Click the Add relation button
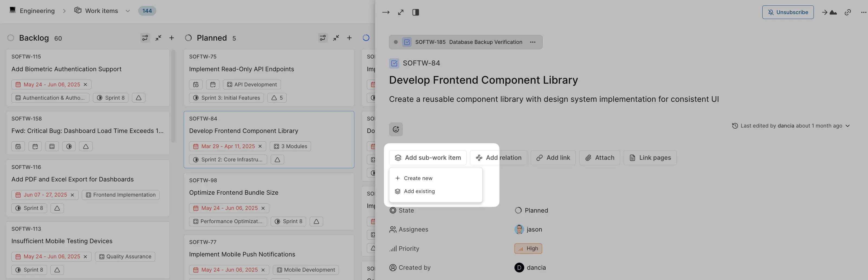The height and width of the screenshot is (280, 868). (498, 158)
